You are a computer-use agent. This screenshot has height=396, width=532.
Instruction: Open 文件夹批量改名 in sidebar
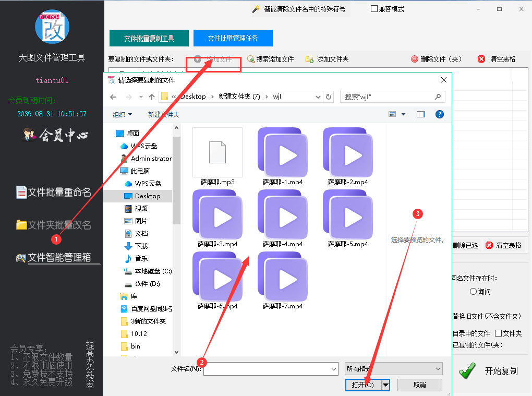click(x=54, y=225)
